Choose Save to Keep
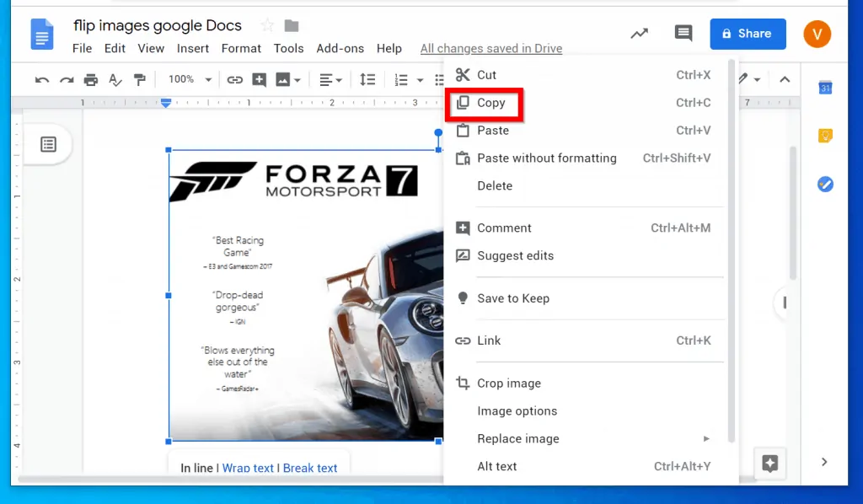 tap(586, 298)
